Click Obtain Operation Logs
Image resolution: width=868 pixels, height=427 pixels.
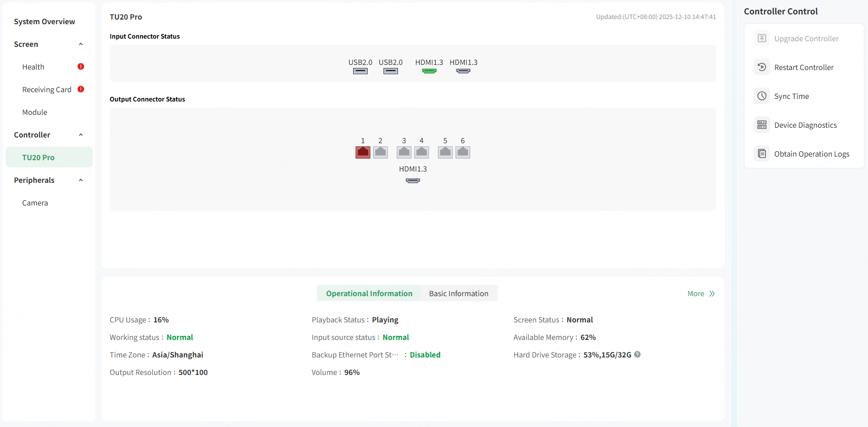coord(811,154)
